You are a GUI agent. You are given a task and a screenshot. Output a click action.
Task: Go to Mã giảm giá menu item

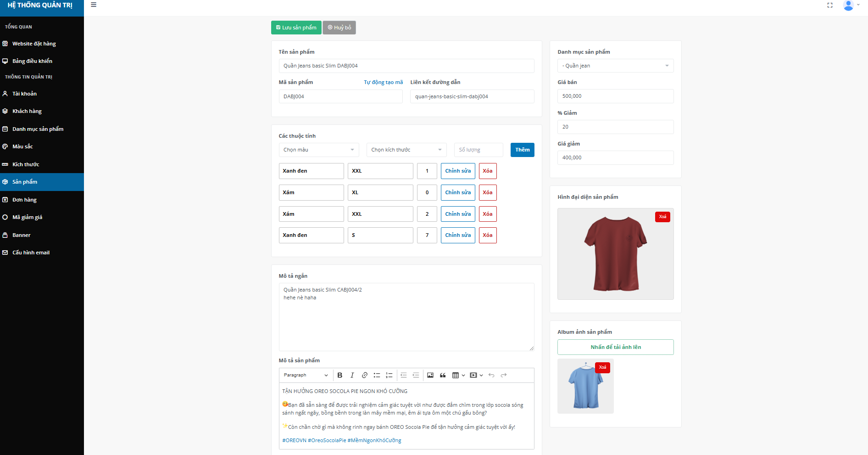(x=27, y=217)
